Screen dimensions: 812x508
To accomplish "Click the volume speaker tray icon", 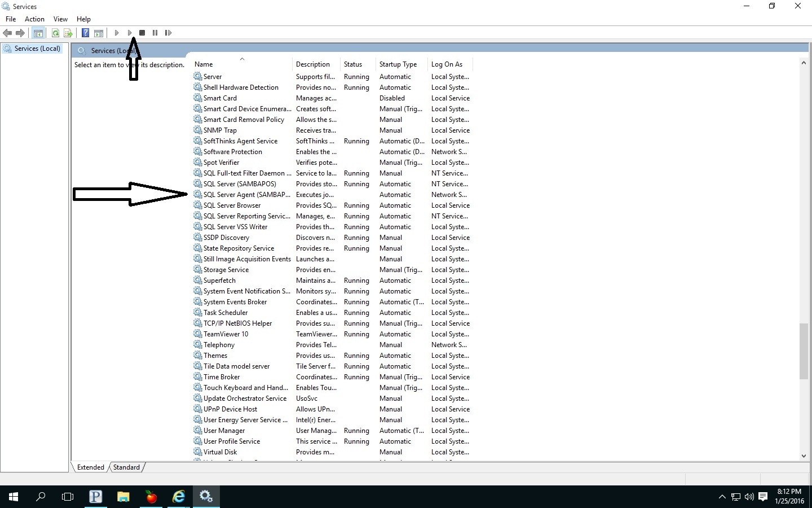I will click(x=749, y=497).
